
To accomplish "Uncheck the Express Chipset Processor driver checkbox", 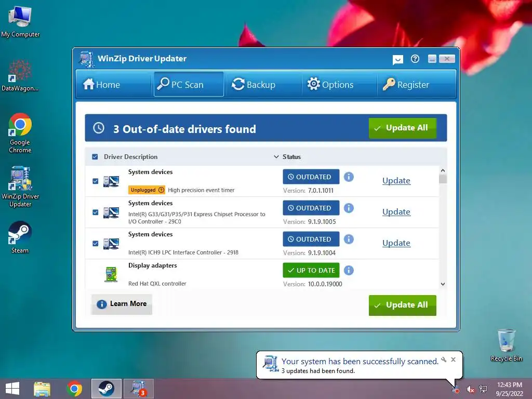I will (x=96, y=212).
